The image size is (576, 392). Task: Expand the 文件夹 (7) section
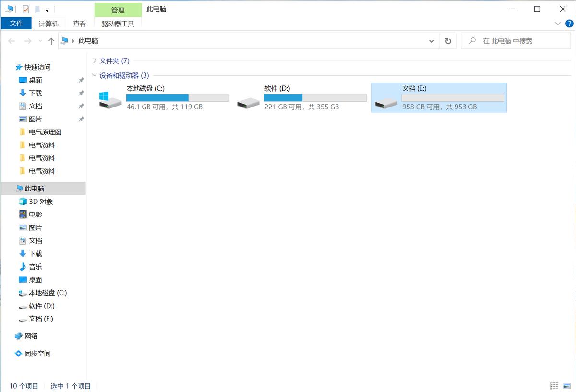coord(94,61)
